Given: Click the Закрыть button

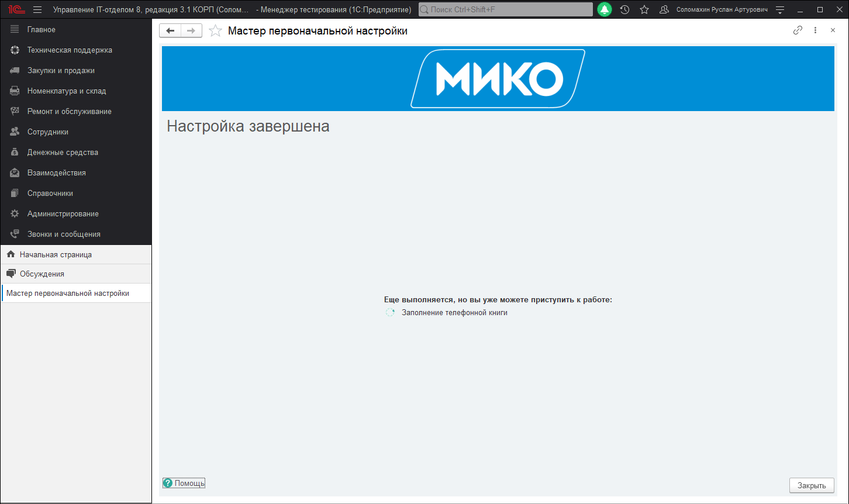Looking at the screenshot, I should pos(812,485).
